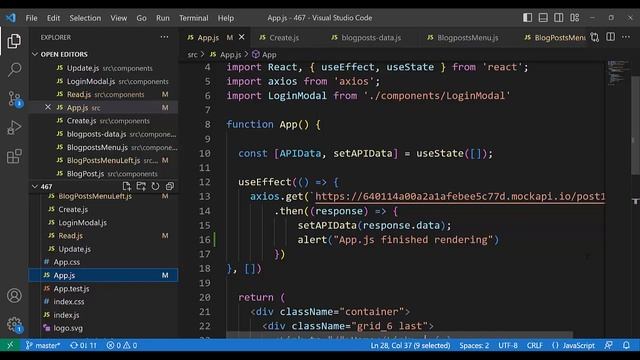640x360 pixels.
Task: Open changes compare icon in editor toolbar
Action: coord(595,37)
